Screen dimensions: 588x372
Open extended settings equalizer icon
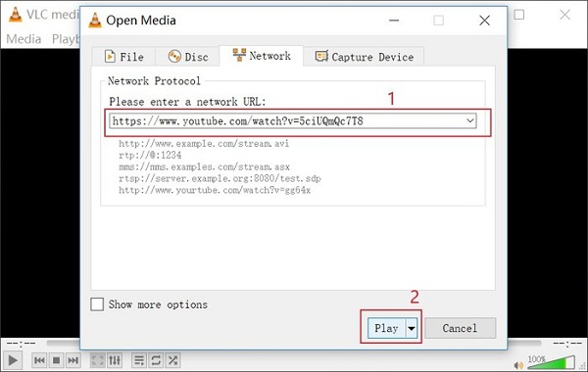(x=115, y=360)
